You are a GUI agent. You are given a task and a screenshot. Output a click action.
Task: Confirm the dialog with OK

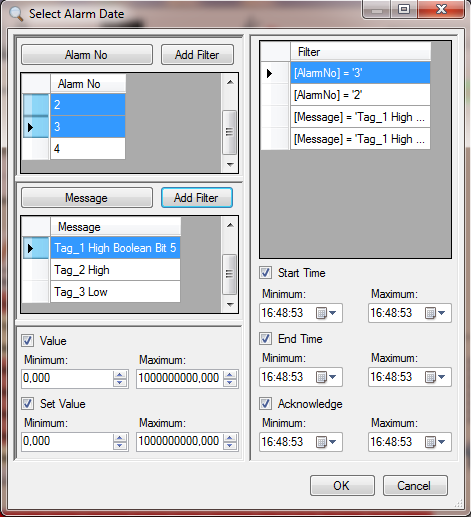tap(342, 486)
